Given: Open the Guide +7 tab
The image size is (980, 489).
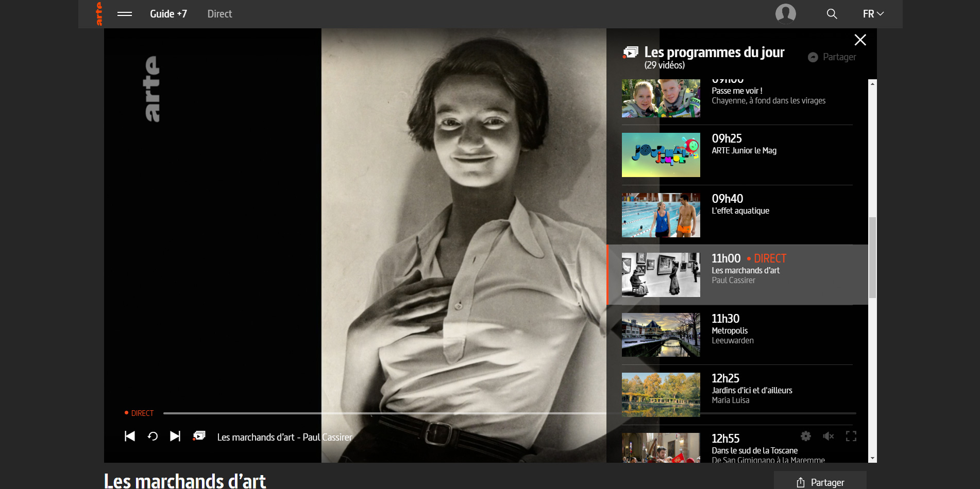Looking at the screenshot, I should click(x=168, y=14).
